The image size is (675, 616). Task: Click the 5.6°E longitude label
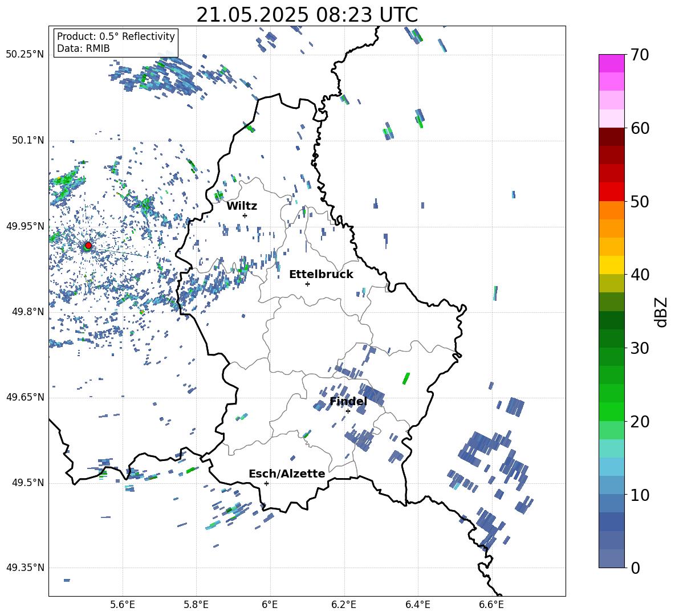[123, 605]
